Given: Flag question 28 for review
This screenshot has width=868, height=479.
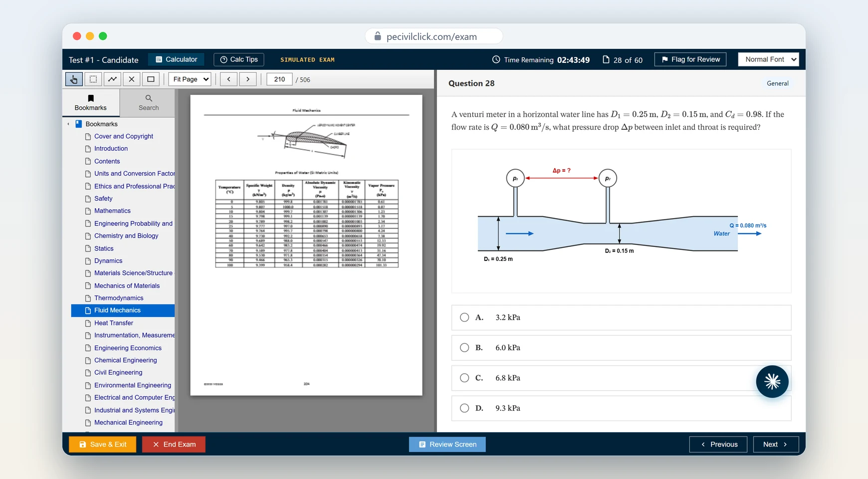Looking at the screenshot, I should coord(690,59).
